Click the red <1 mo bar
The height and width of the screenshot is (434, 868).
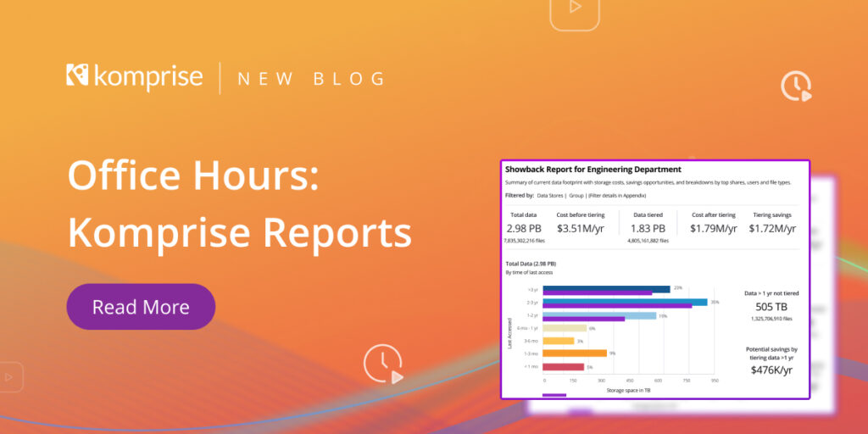[x=564, y=366]
